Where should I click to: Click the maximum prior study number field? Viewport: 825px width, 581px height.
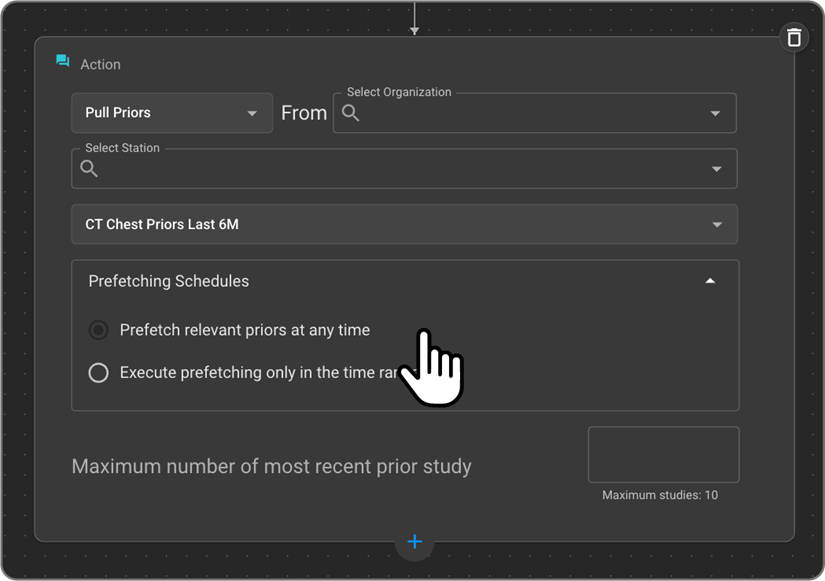point(663,455)
